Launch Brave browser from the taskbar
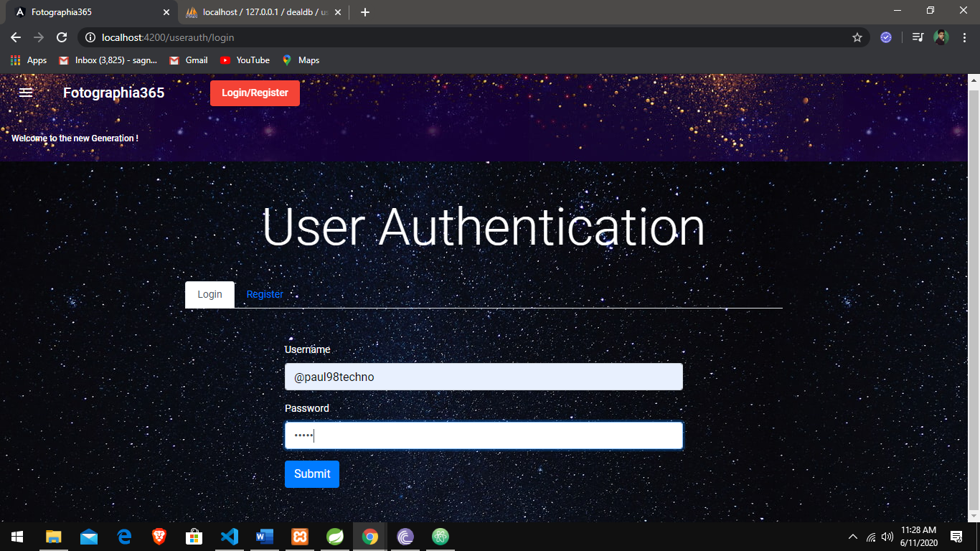Screen dimensions: 980x551 pyautogui.click(x=159, y=537)
